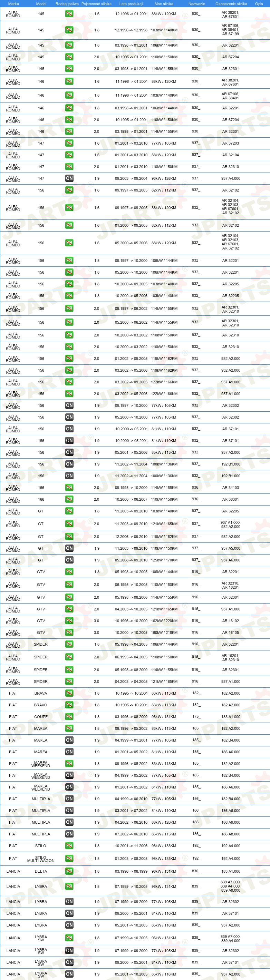Viewport: 270px width, 980px height.
Task: Click the Pojemność silnika column header
Action: 96,4
